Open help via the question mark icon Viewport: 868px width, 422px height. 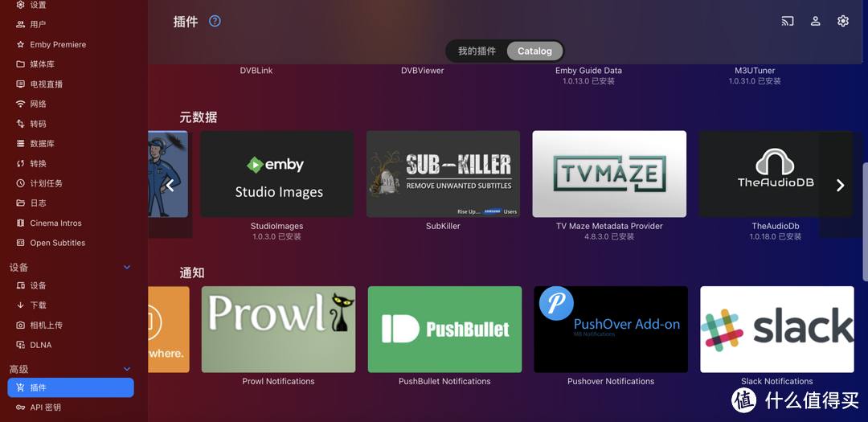[x=215, y=21]
